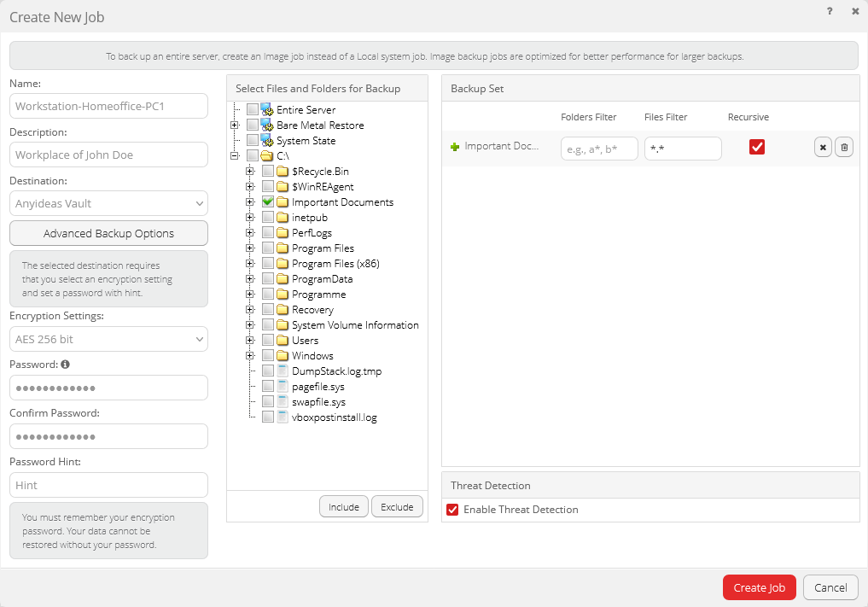868x607 pixels.
Task: Open the Destination dropdown
Action: [108, 203]
